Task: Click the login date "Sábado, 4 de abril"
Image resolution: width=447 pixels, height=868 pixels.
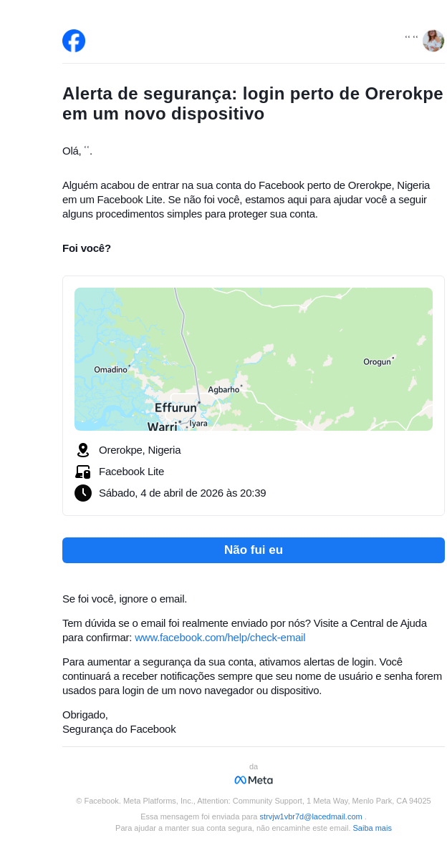Action: (182, 493)
